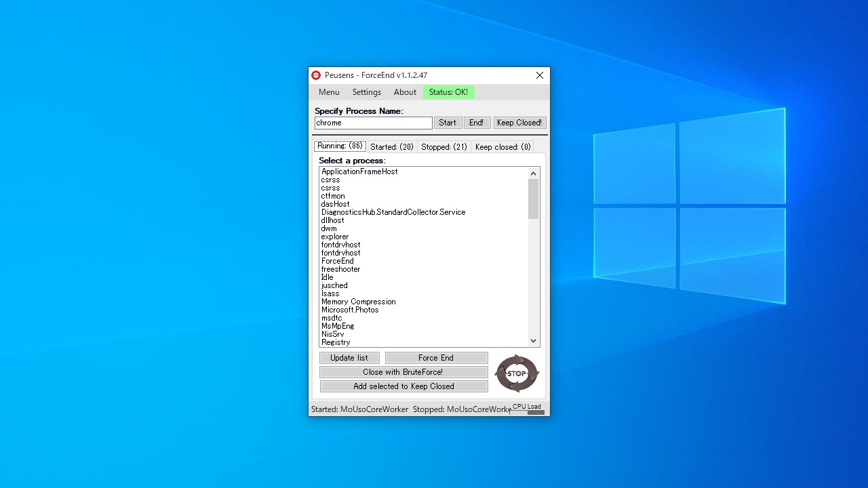Image resolution: width=868 pixels, height=488 pixels.
Task: Switch to the Keep closed (0) tab
Action: tap(502, 147)
